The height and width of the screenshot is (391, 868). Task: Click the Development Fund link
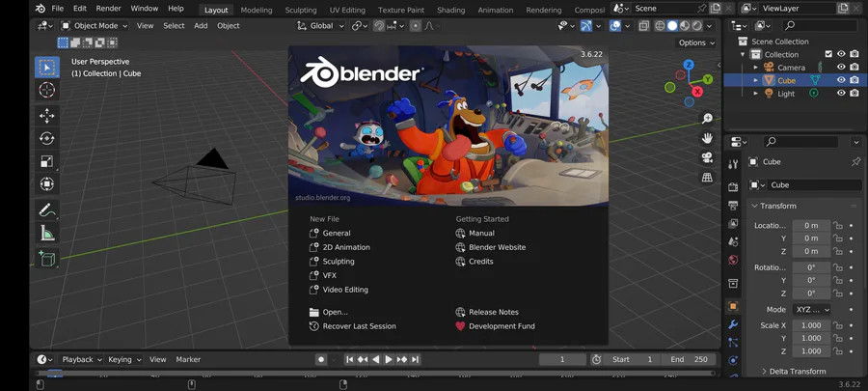(495, 326)
